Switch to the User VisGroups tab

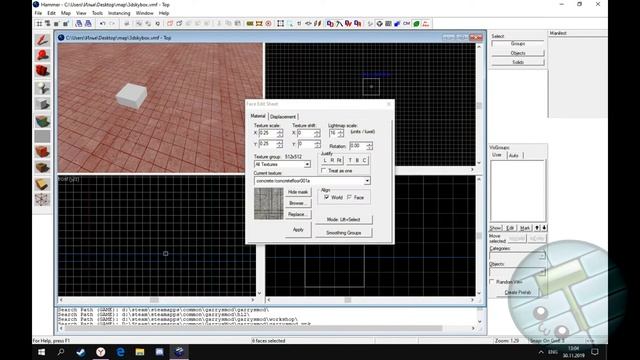point(497,155)
